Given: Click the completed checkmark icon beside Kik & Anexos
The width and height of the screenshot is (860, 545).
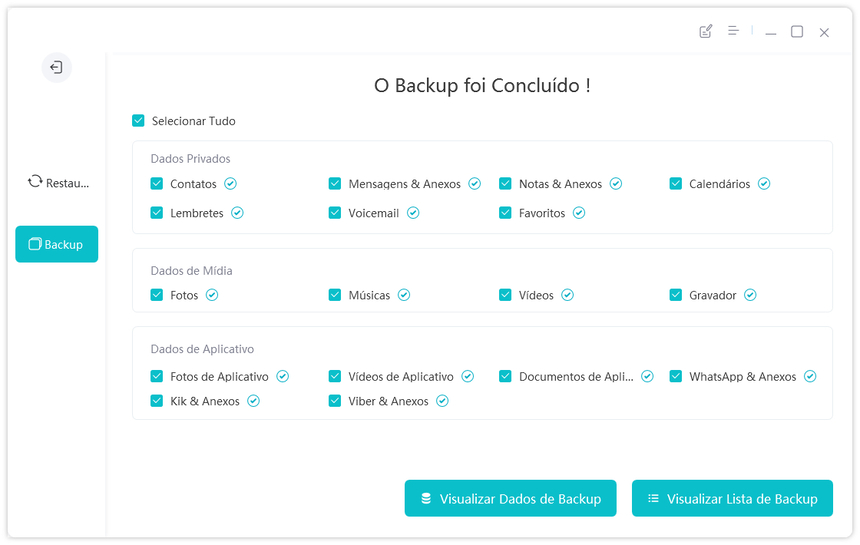Looking at the screenshot, I should (253, 401).
